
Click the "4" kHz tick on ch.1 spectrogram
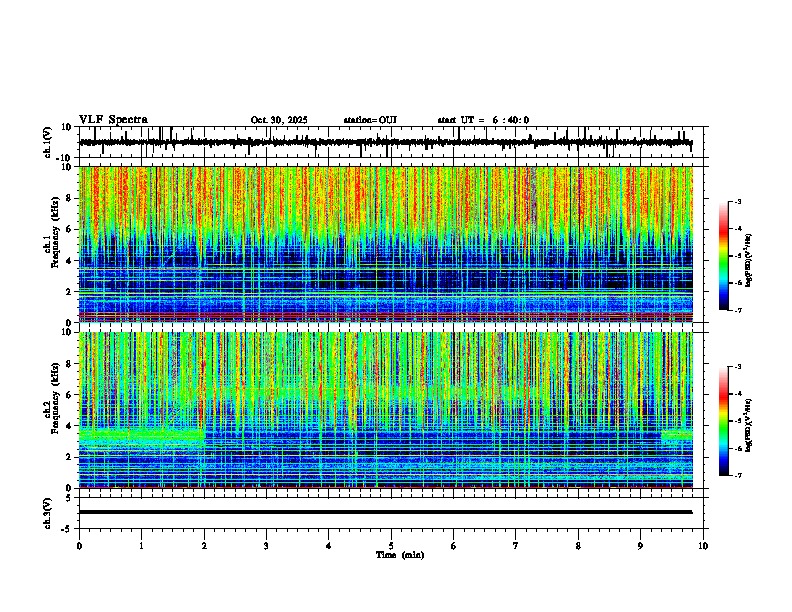pos(69,261)
